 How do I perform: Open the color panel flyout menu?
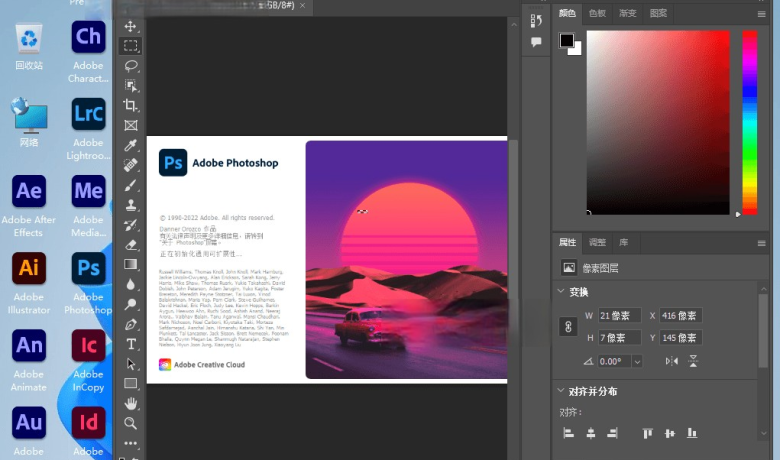tap(762, 14)
